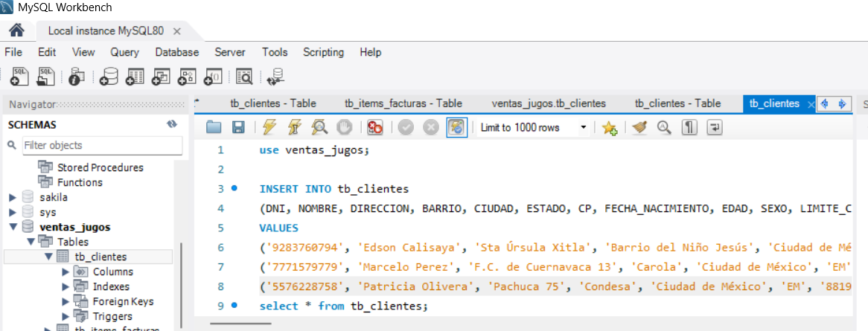Select Stored Procedures in navigator tree
The height and width of the screenshot is (331, 868).
click(x=100, y=167)
